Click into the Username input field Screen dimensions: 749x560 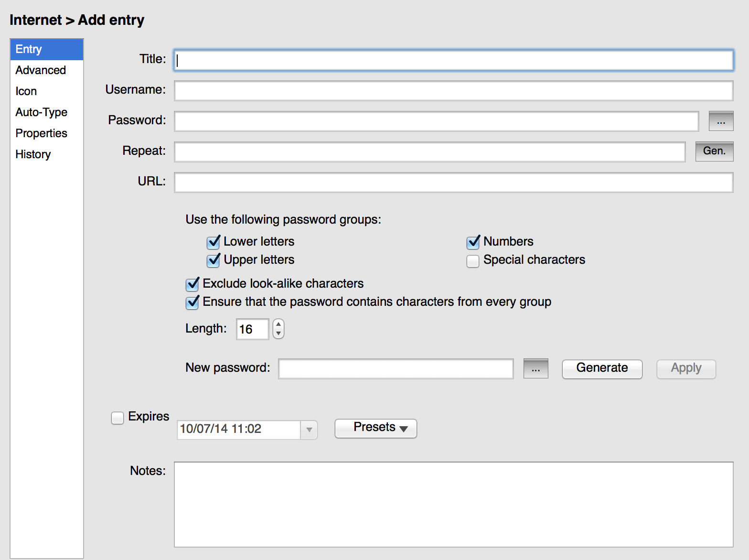pos(453,91)
